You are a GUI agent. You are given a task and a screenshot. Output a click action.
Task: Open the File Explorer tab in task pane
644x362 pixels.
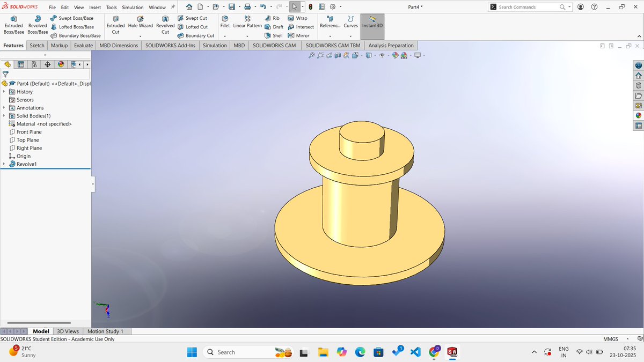[x=639, y=95]
